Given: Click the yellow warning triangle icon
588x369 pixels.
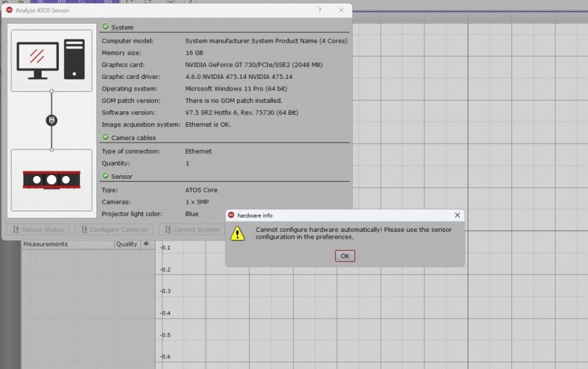Looking at the screenshot, I should [237, 233].
